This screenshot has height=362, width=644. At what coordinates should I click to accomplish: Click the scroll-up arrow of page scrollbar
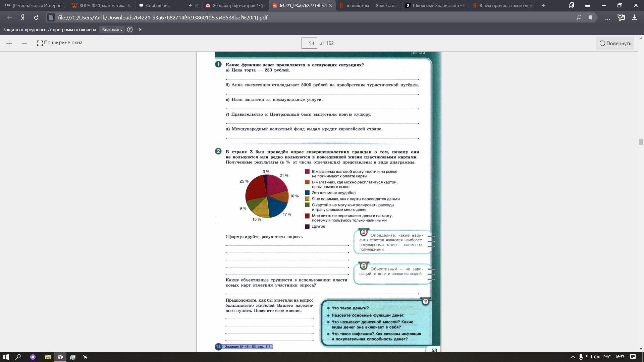(641, 38)
